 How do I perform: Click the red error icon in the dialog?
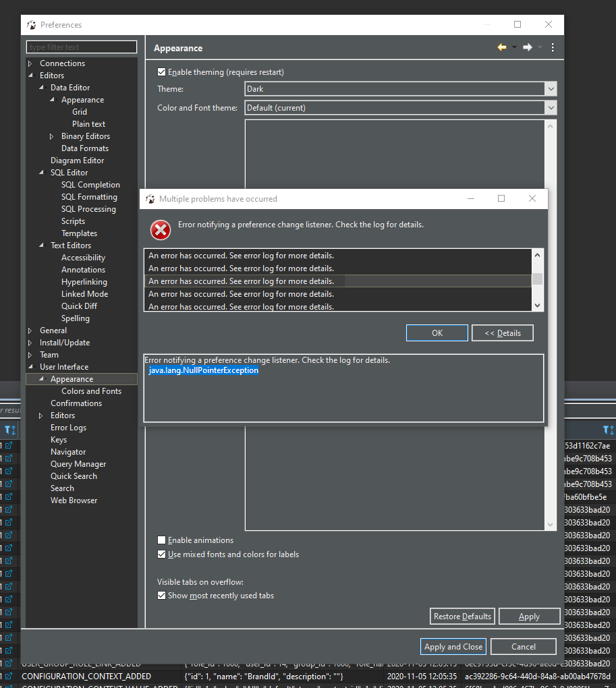[161, 230]
